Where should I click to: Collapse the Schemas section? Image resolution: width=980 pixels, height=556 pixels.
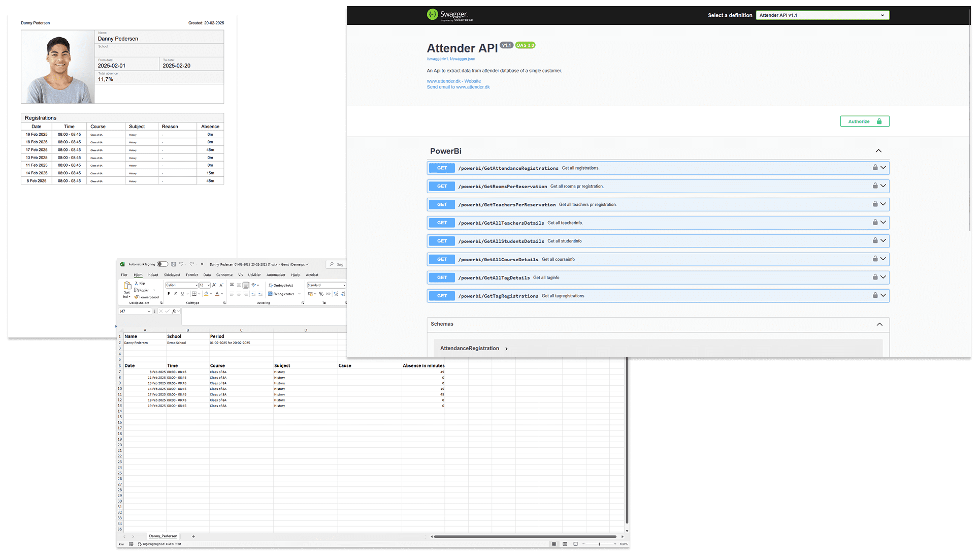(879, 324)
